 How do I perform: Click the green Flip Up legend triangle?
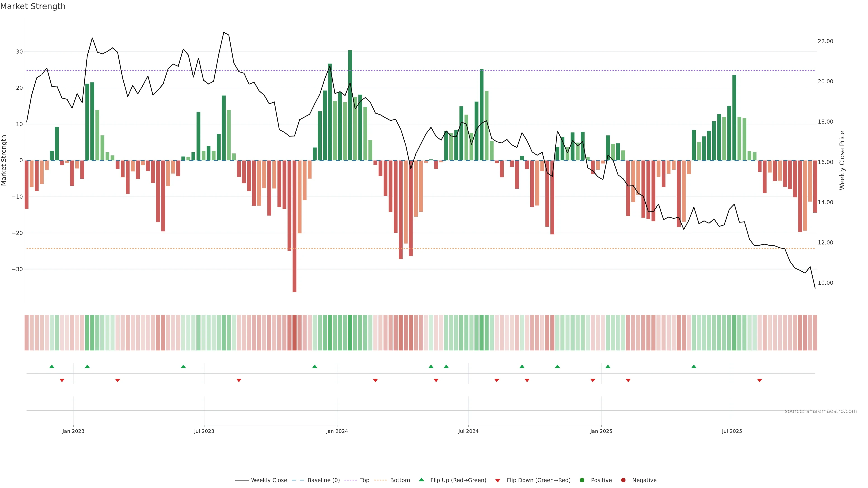[x=421, y=480]
